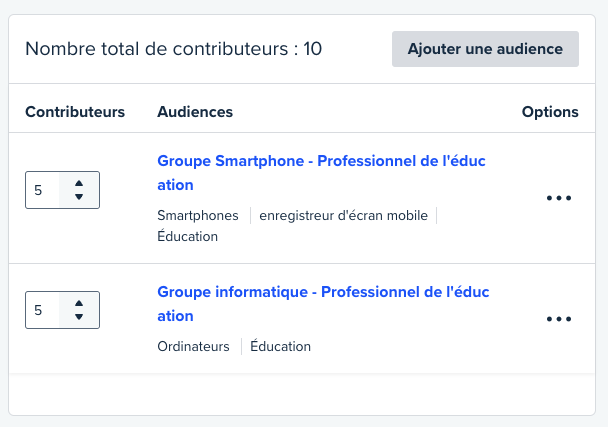
Task: Increase contributors for Groupe Smartphone audience
Action: [x=79, y=182]
